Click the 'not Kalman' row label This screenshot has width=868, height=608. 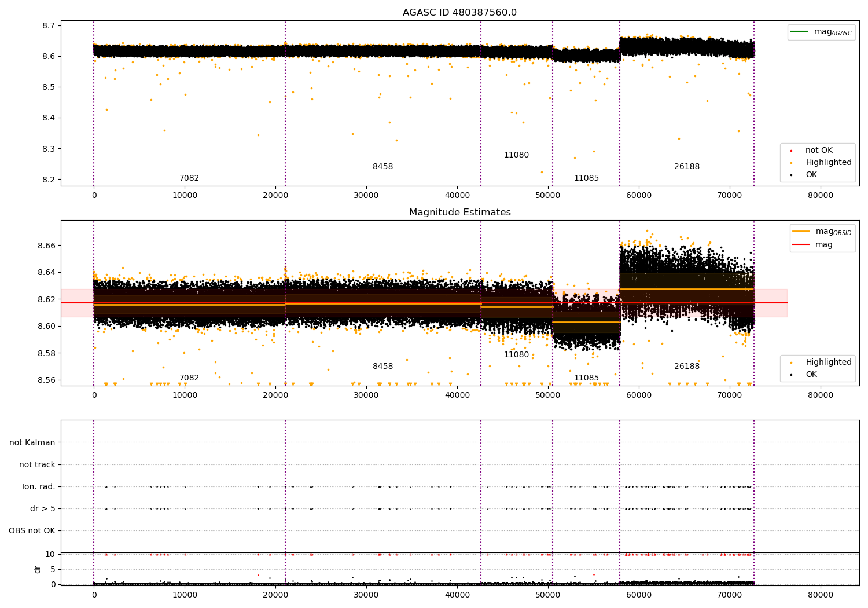32,442
